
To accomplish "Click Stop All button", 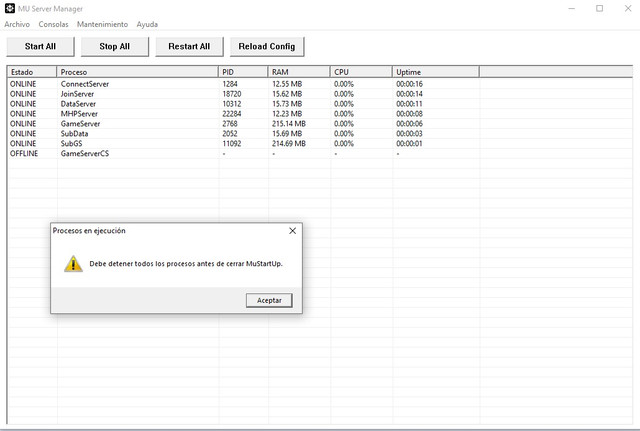I will (115, 47).
